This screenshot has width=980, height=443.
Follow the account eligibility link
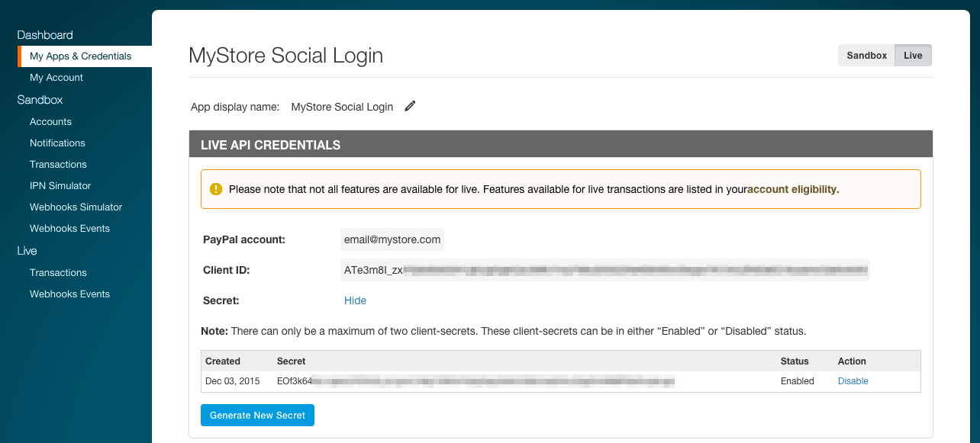[x=793, y=189]
